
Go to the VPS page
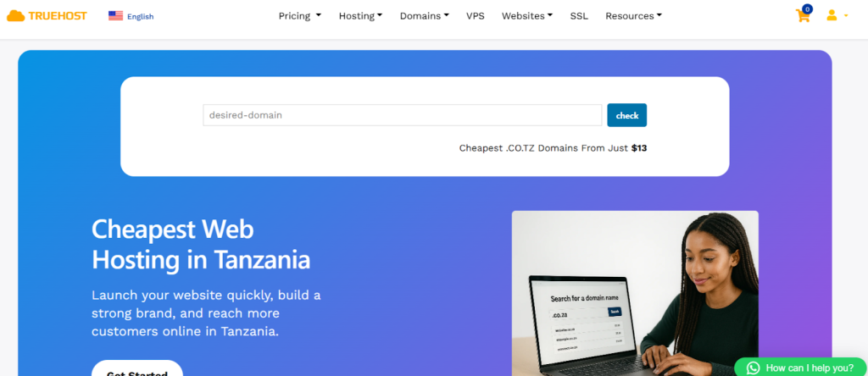click(475, 16)
